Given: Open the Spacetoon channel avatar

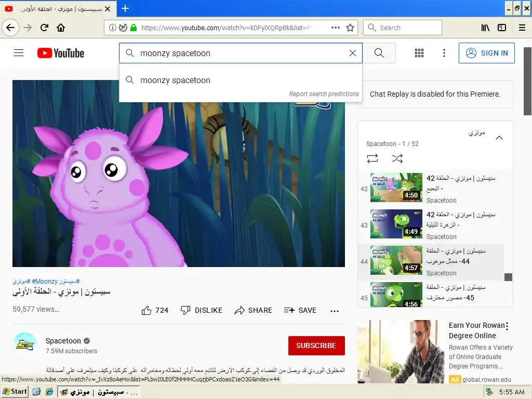Looking at the screenshot, I should [25, 344].
